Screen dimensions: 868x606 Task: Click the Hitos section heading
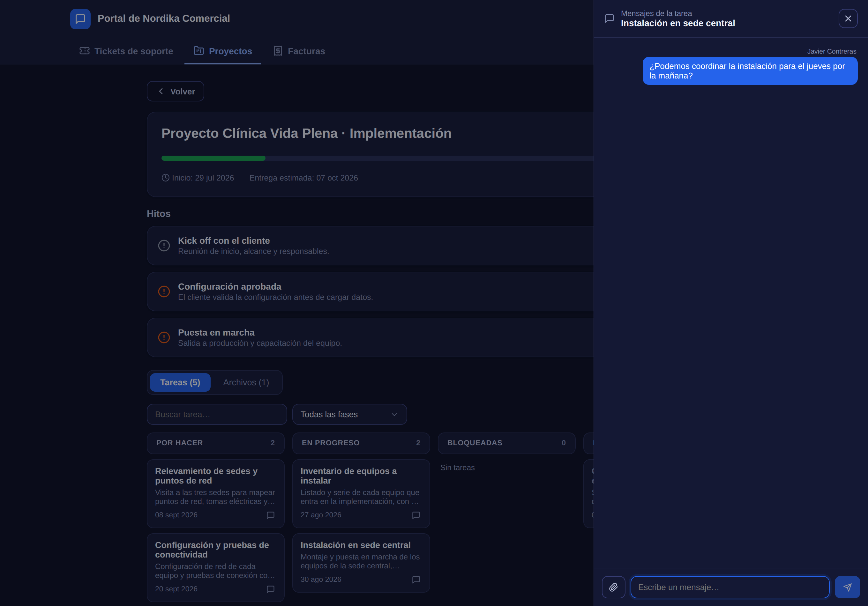tap(158, 214)
